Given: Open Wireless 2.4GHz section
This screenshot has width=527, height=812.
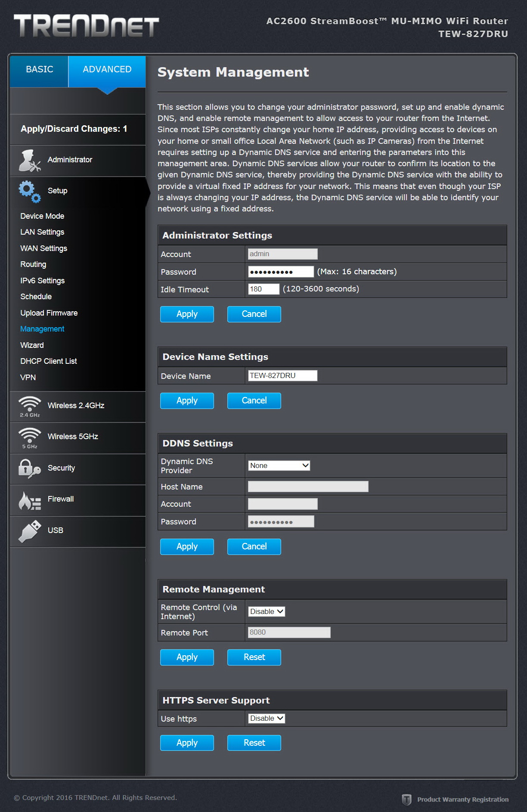Looking at the screenshot, I should (78, 406).
